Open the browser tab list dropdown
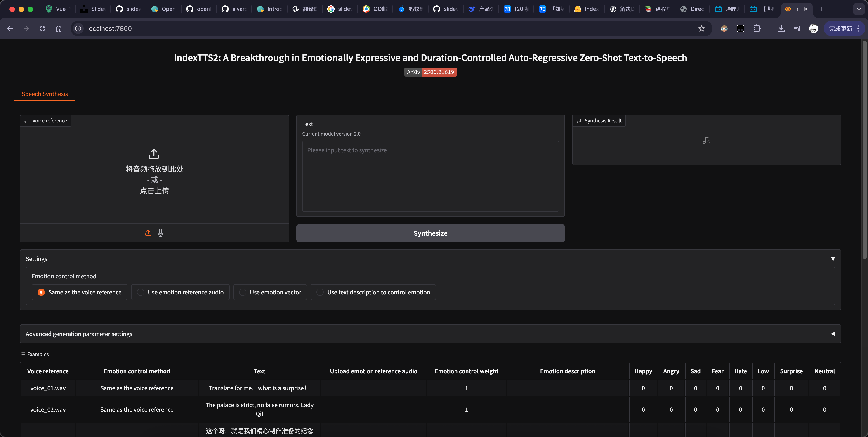Screen dimensions: 868x437 tap(859, 9)
